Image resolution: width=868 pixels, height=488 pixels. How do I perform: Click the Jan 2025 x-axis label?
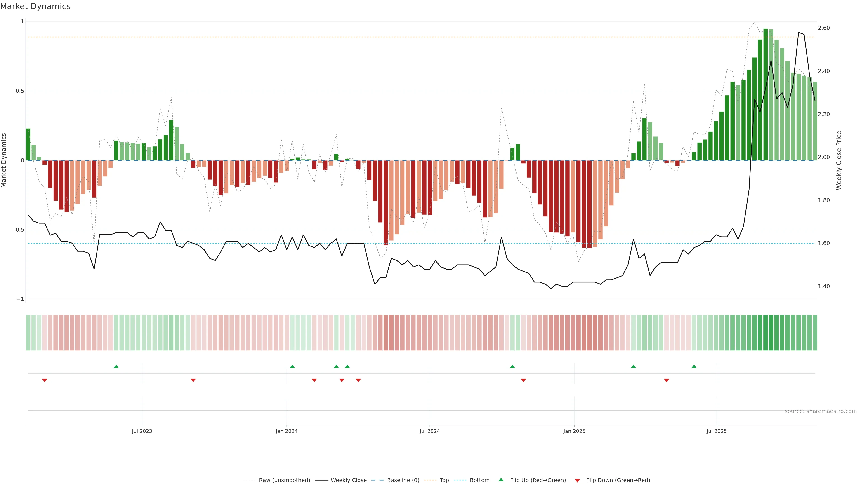574,431
